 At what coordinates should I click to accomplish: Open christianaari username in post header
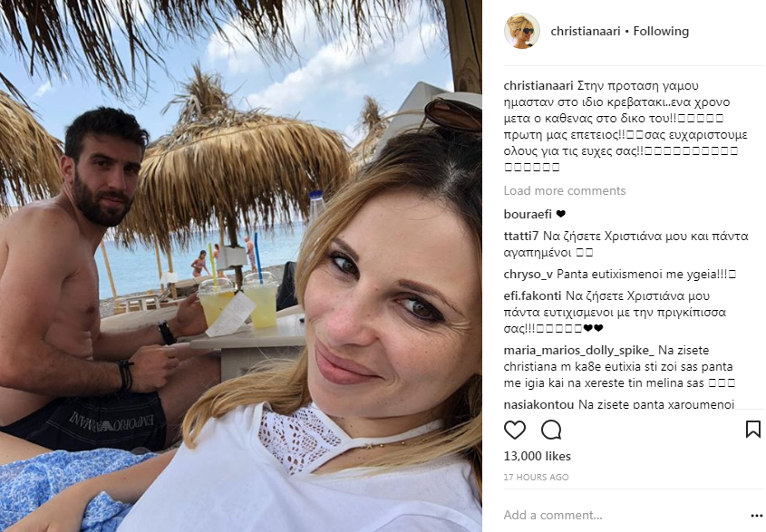pyautogui.click(x=586, y=31)
